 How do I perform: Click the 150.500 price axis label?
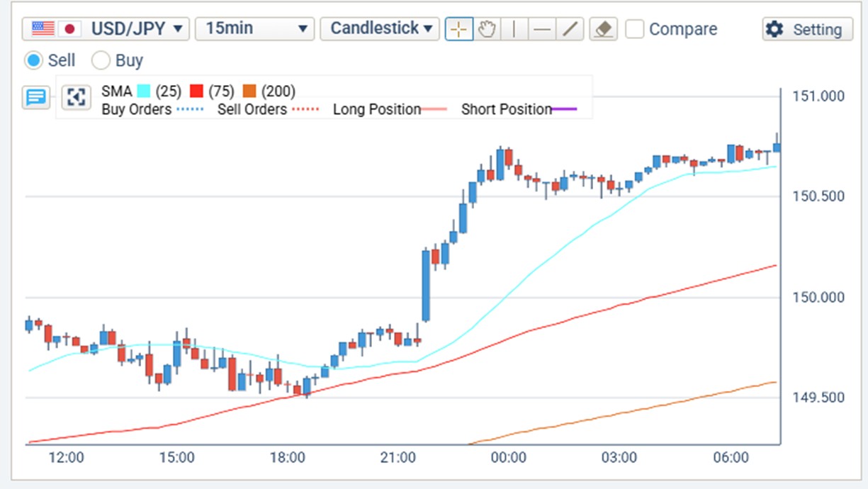(818, 196)
